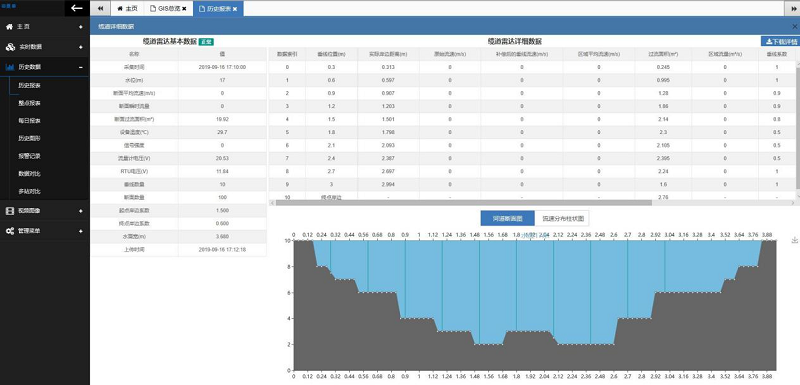Collapse the 历史数据 menu section

coord(81,67)
